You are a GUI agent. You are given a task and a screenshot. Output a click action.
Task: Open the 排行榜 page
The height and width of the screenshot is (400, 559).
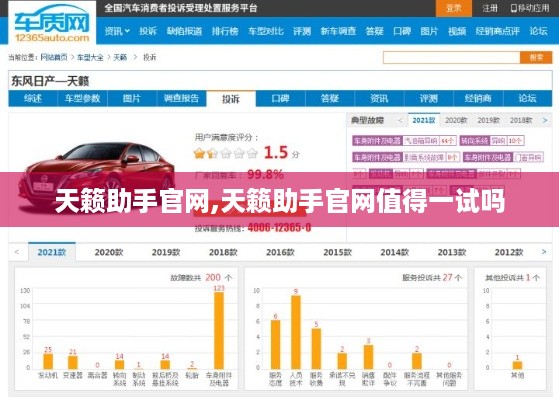(x=225, y=31)
